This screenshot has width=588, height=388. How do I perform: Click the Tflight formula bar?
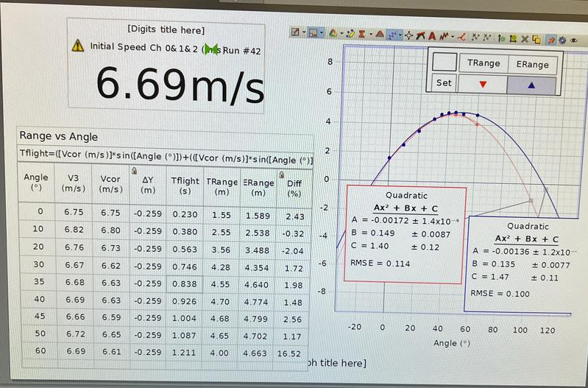(166, 158)
